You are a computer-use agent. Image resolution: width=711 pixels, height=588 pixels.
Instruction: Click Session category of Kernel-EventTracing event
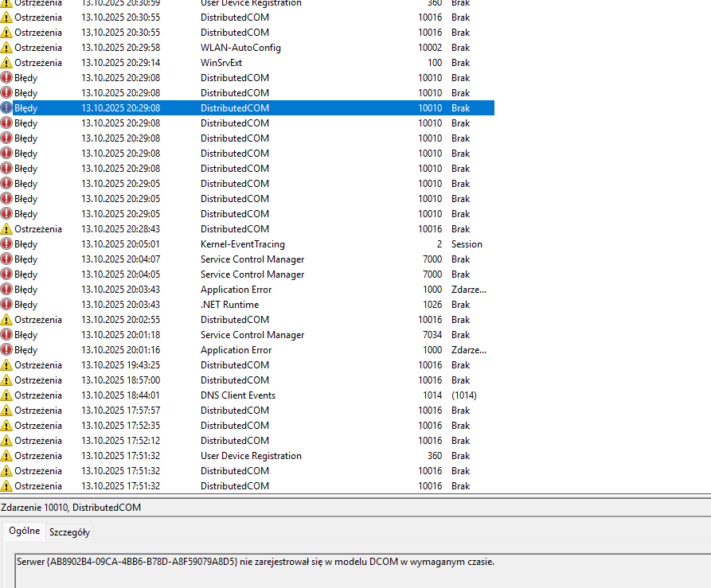467,244
